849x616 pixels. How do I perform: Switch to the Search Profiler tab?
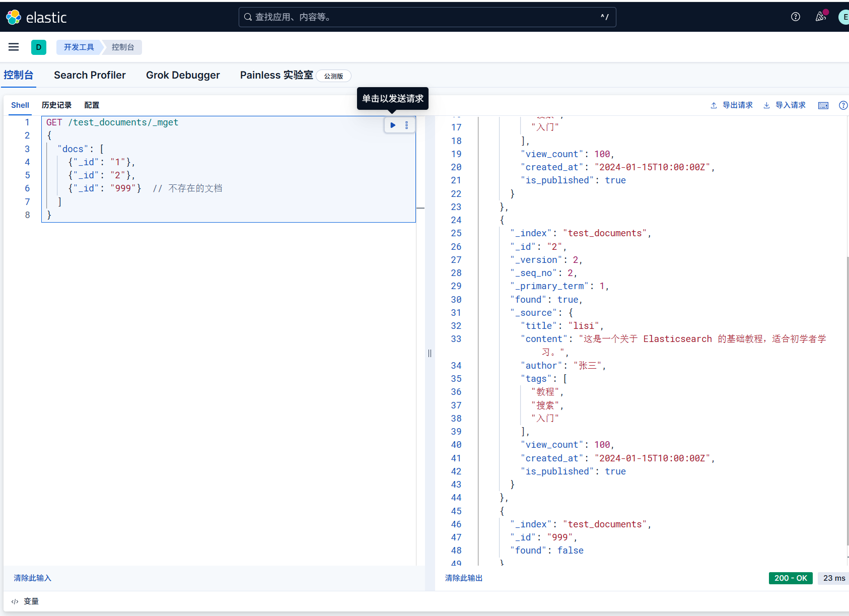pos(90,75)
